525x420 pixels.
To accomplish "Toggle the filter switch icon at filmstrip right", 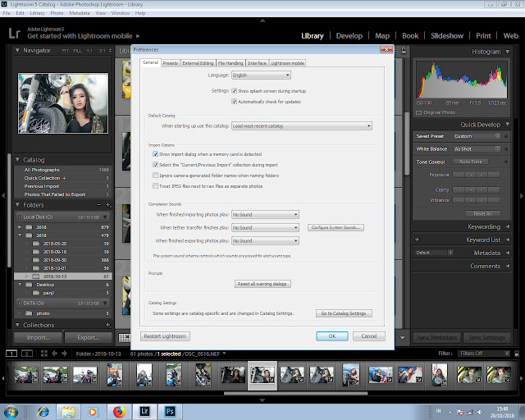I will pos(517,354).
